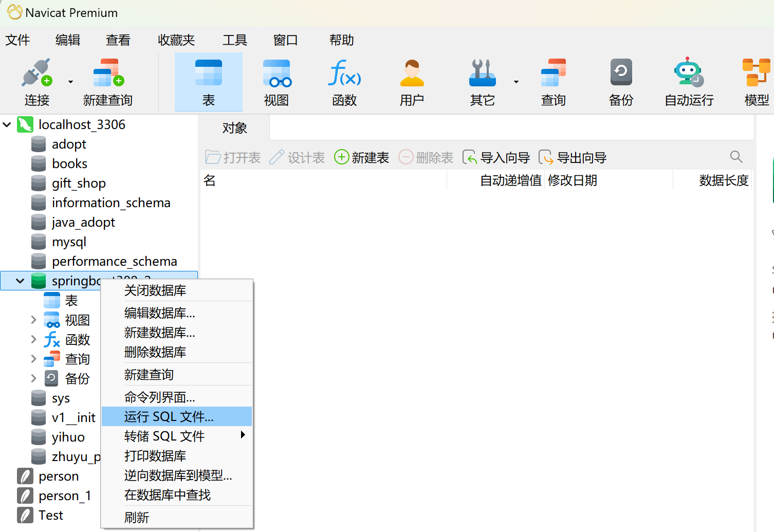This screenshot has width=774, height=532.
Task: Open the 用户 users toolbar icon
Action: click(412, 82)
